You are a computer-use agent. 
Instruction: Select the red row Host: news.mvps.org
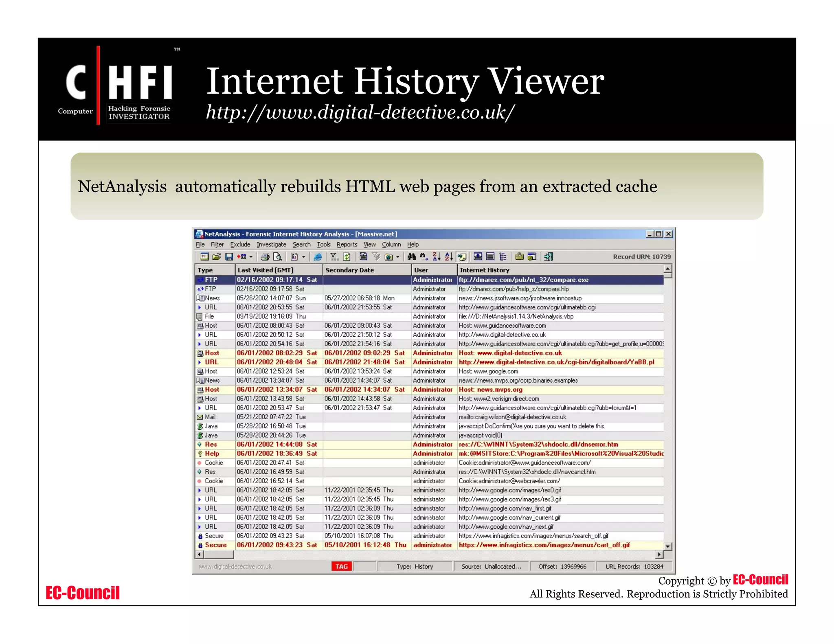tap(430, 390)
